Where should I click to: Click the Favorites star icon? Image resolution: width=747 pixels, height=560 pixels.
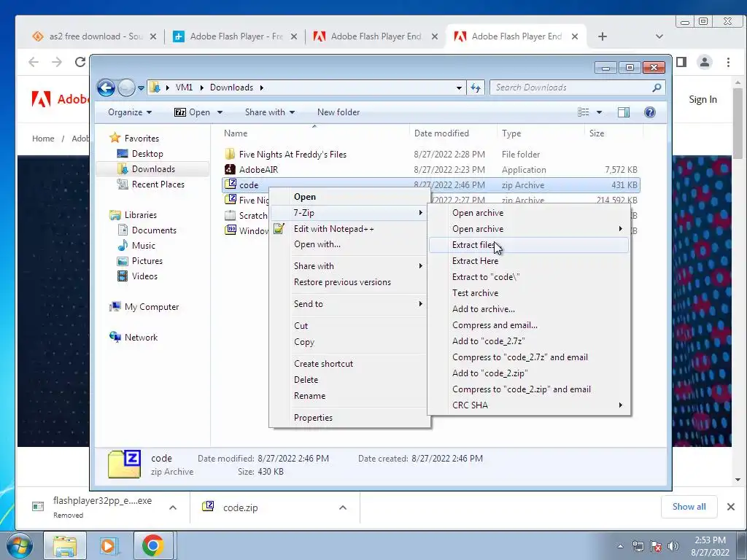[115, 138]
